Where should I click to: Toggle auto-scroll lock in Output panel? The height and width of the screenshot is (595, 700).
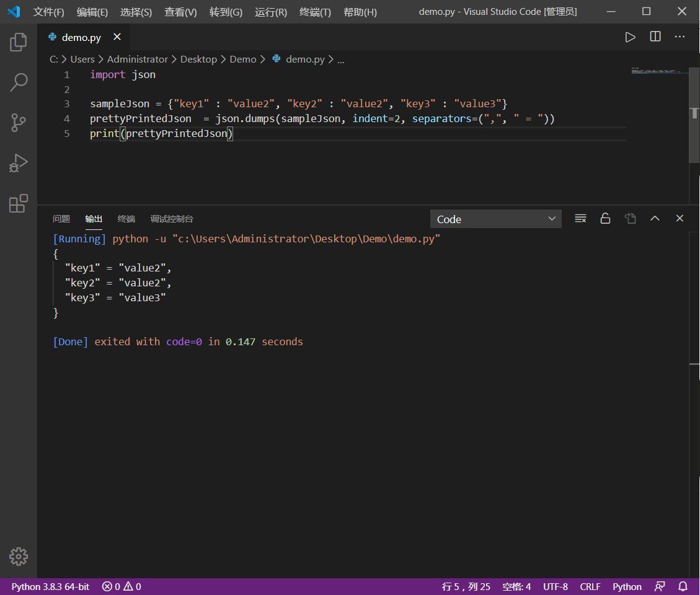pyautogui.click(x=605, y=218)
